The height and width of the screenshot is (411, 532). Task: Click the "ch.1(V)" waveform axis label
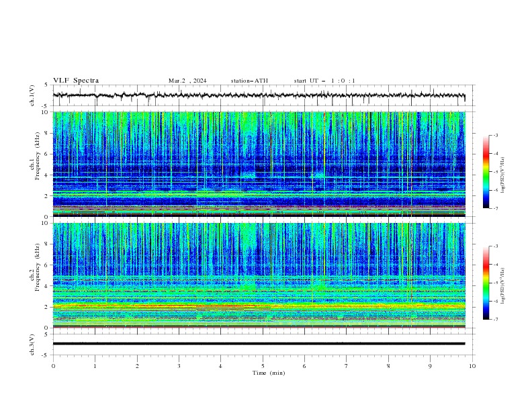[32, 95]
